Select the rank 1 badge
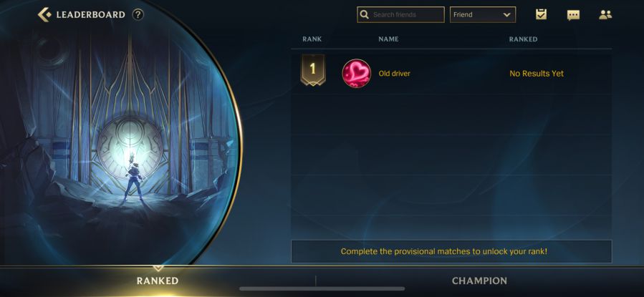 click(x=313, y=69)
